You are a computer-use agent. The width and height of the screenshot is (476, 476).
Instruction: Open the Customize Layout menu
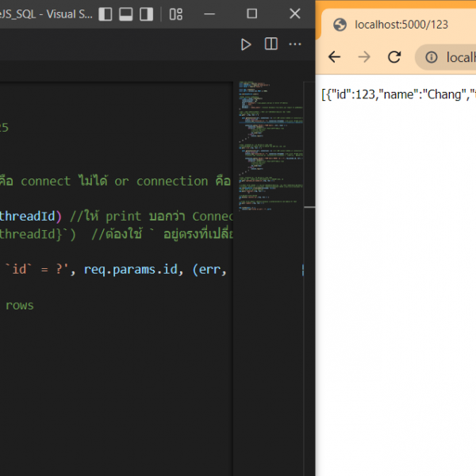click(x=176, y=14)
